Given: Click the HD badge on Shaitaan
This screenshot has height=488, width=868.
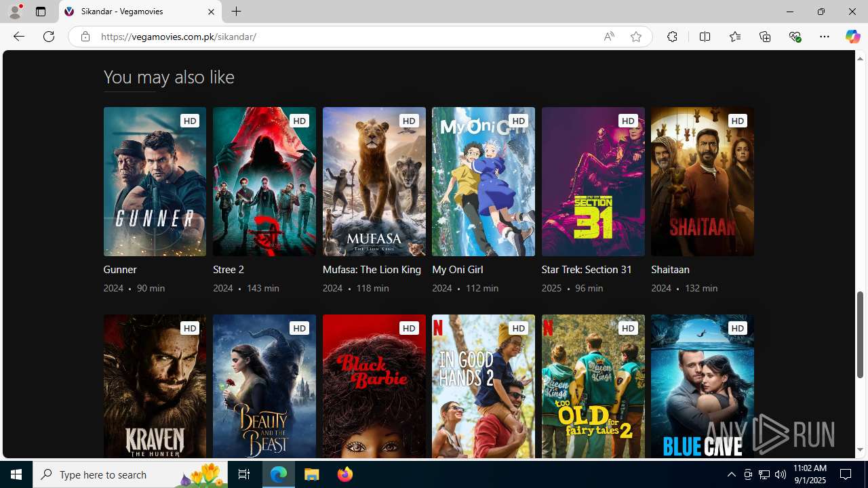Looking at the screenshot, I should (x=738, y=121).
